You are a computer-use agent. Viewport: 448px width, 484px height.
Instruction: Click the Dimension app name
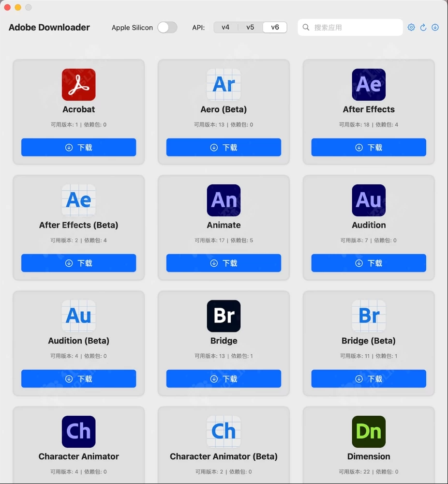pos(369,456)
